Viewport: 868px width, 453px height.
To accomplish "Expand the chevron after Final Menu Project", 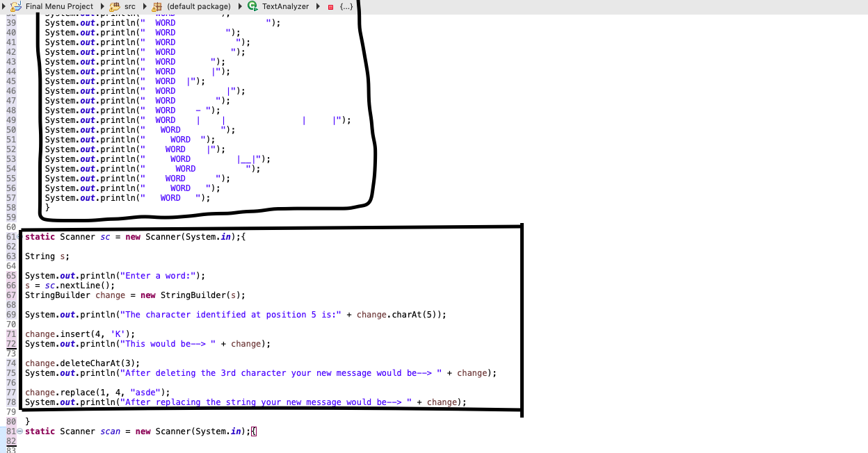I will (x=102, y=6).
